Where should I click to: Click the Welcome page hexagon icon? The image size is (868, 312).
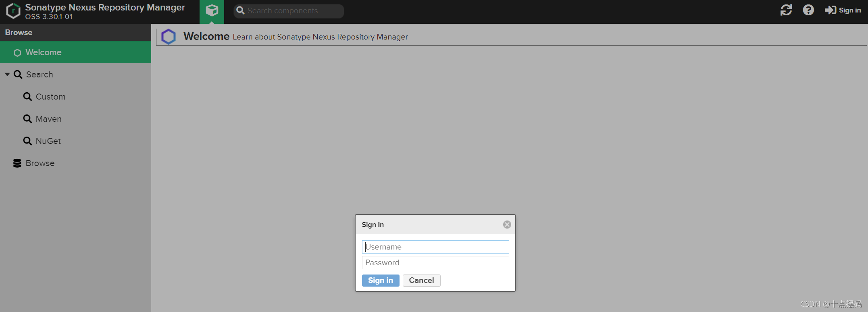pos(169,37)
